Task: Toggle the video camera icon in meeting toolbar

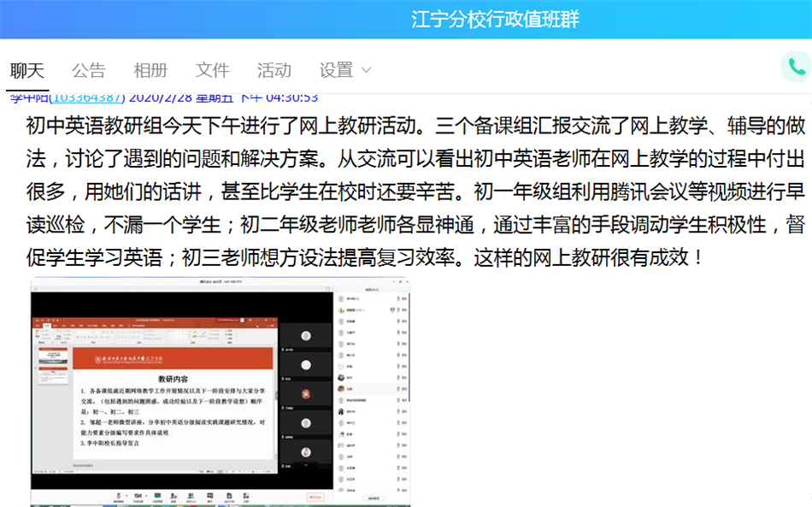Action: pos(138,496)
